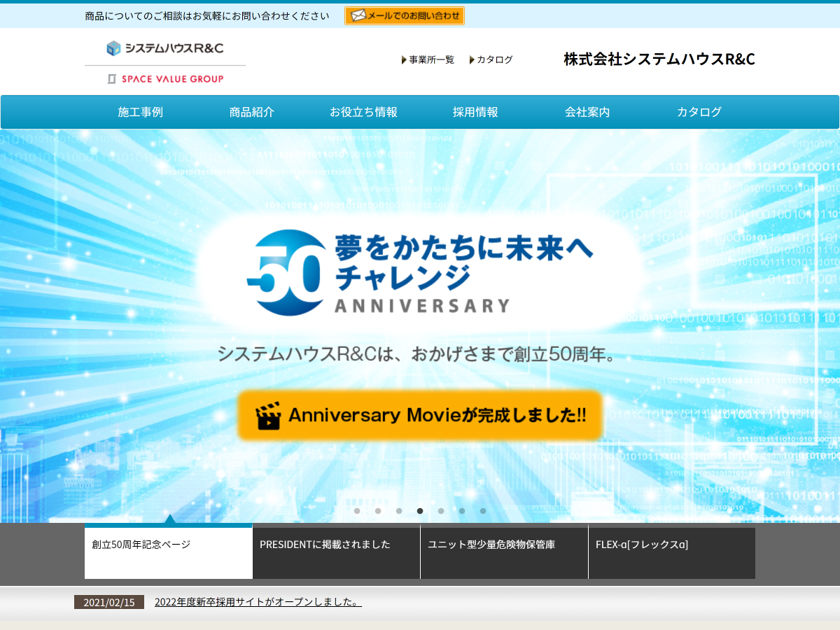This screenshot has height=630, width=840.
Task: Open the 会社案内 menu
Action: 587,112
